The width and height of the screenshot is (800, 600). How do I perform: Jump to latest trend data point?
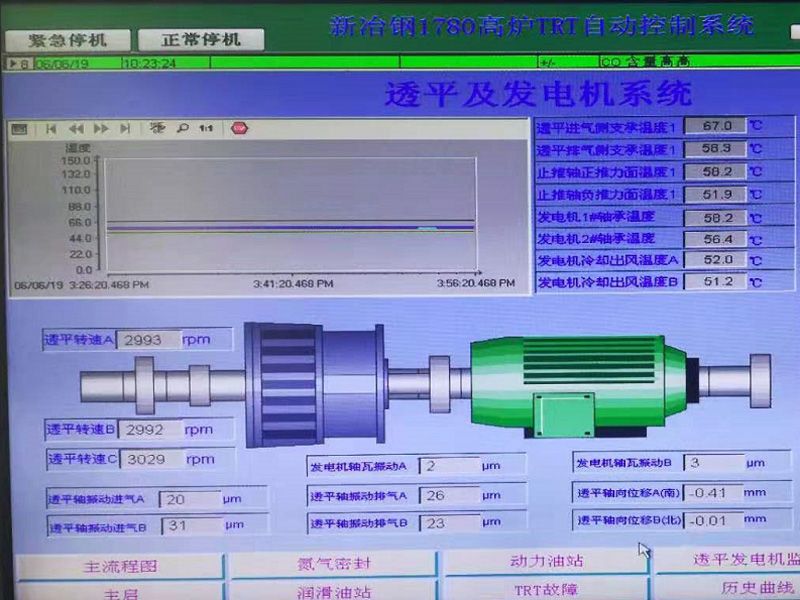coord(124,127)
